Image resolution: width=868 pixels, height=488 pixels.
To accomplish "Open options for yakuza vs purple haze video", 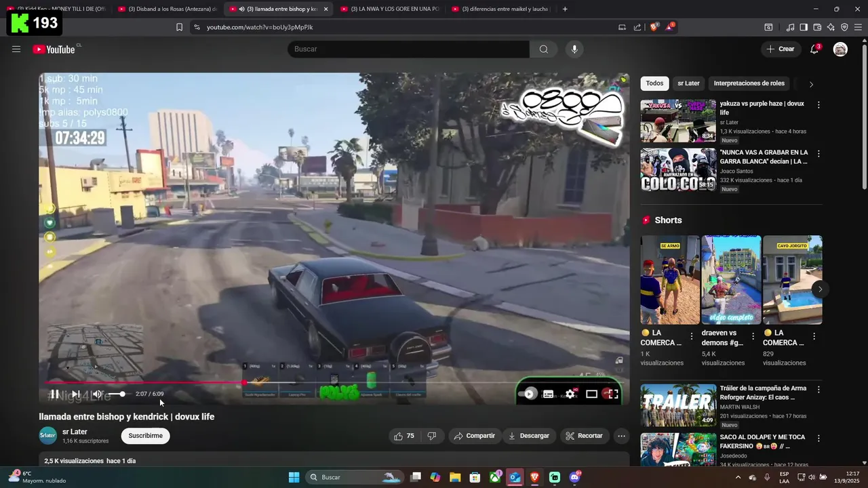I will [x=818, y=105].
